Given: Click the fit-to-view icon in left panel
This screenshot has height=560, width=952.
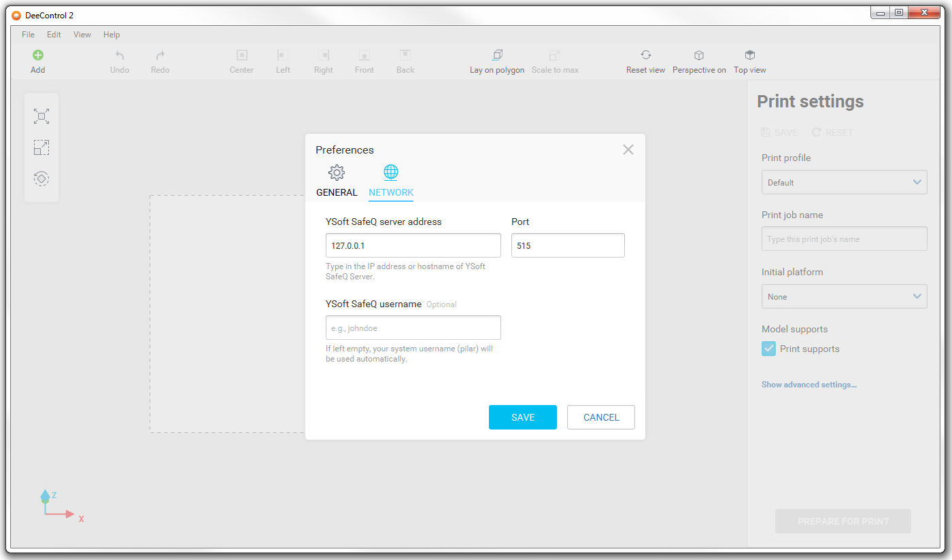Looking at the screenshot, I should 41,116.
